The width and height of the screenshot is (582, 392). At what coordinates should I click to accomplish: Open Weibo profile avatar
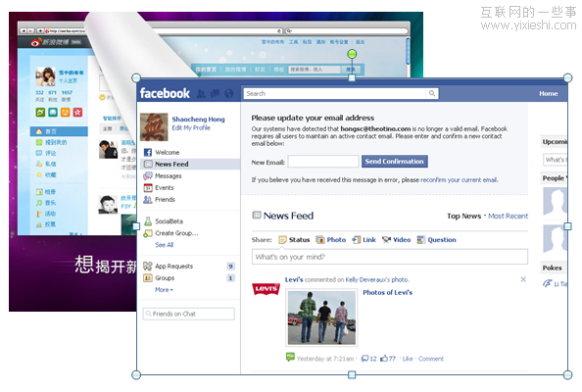coord(45,76)
